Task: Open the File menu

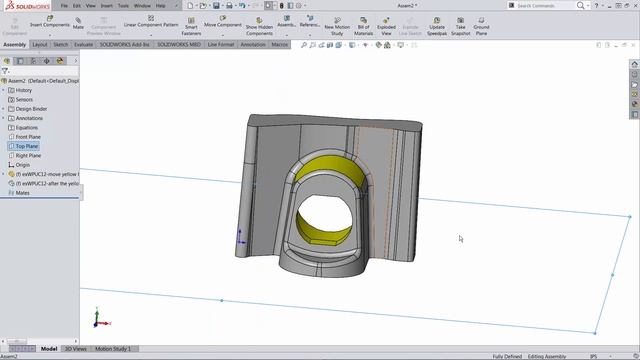Action: 64,6
